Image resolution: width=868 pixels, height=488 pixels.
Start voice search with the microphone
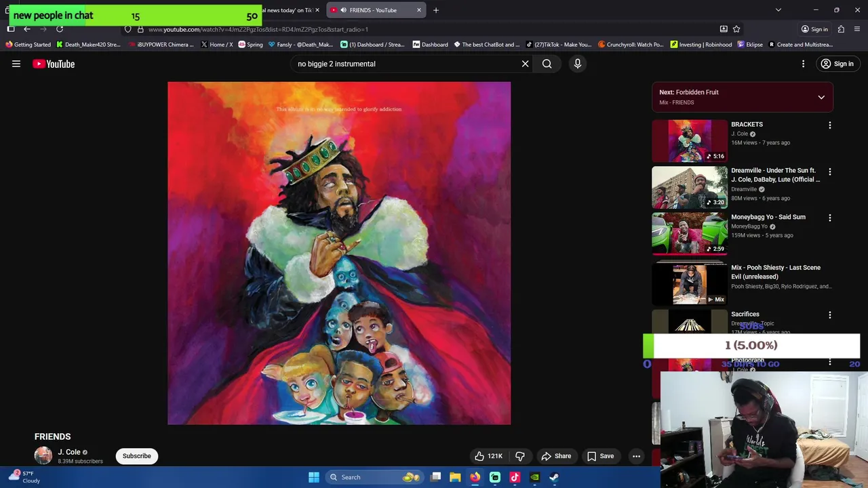point(578,64)
